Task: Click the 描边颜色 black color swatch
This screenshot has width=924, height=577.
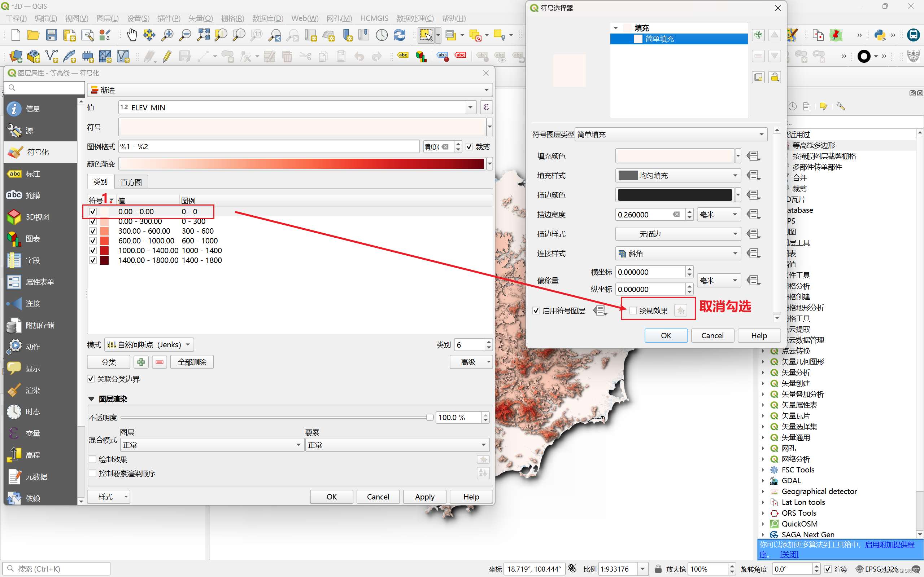Action: click(x=674, y=195)
